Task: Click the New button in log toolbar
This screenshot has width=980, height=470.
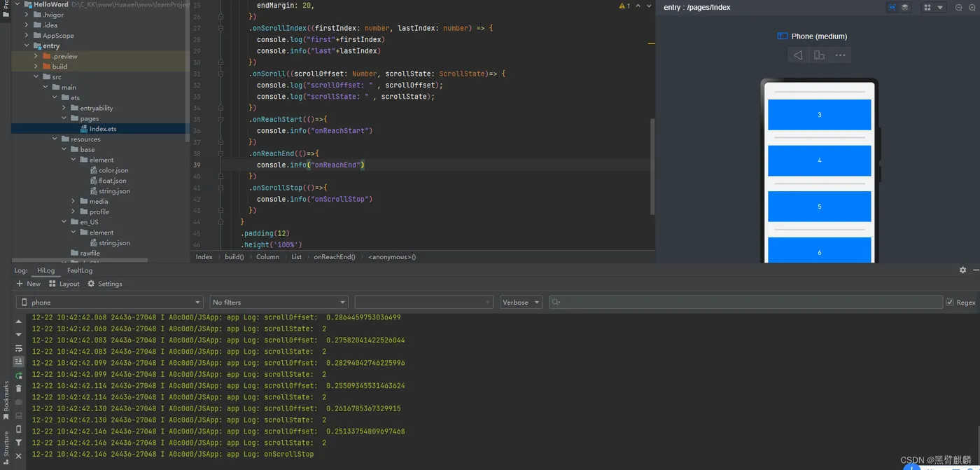Action: (x=28, y=284)
